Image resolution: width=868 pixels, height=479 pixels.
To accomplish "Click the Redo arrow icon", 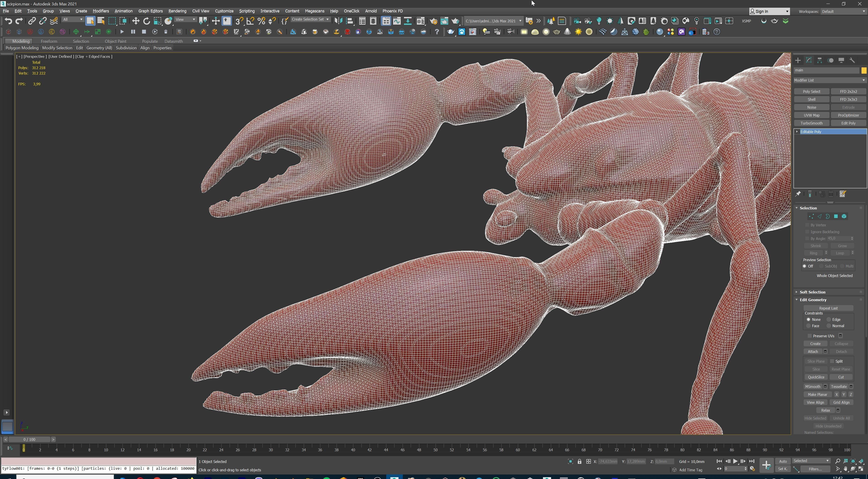I will [19, 21].
